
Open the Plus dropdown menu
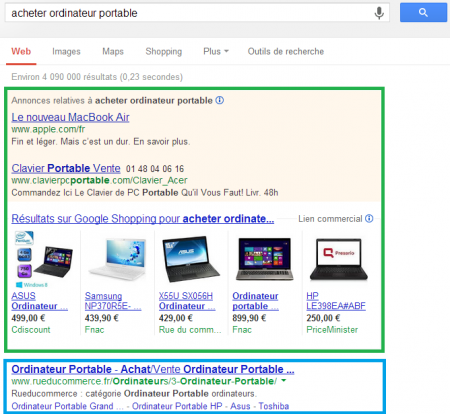[x=216, y=51]
